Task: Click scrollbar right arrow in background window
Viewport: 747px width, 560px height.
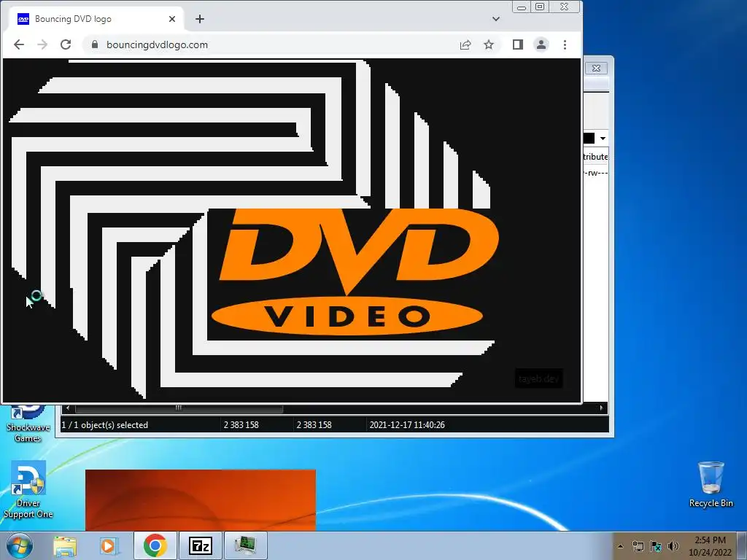Action: [601, 408]
